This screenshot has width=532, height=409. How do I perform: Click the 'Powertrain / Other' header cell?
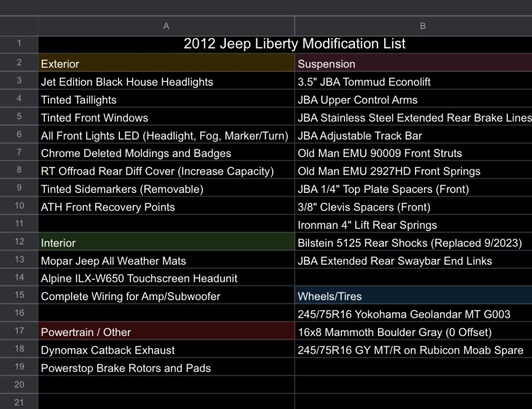[166, 332]
